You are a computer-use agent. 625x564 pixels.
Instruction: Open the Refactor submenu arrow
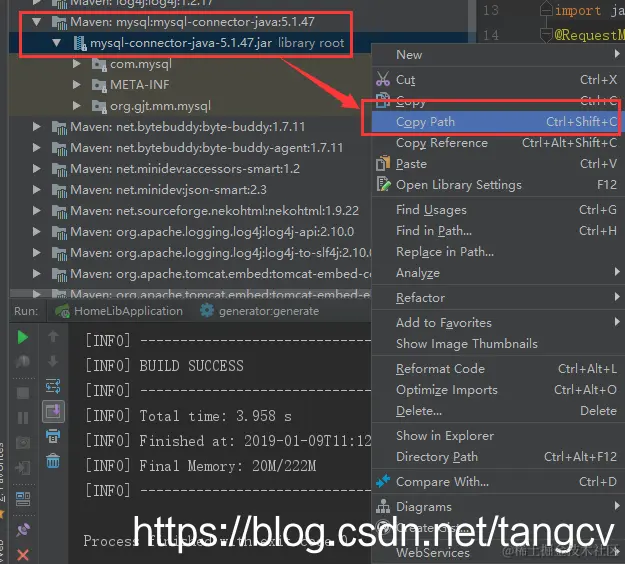pyautogui.click(x=617, y=297)
